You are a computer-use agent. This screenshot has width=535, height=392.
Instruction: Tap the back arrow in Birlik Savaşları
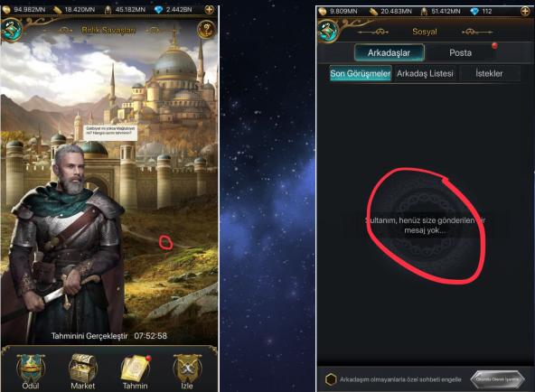12,30
